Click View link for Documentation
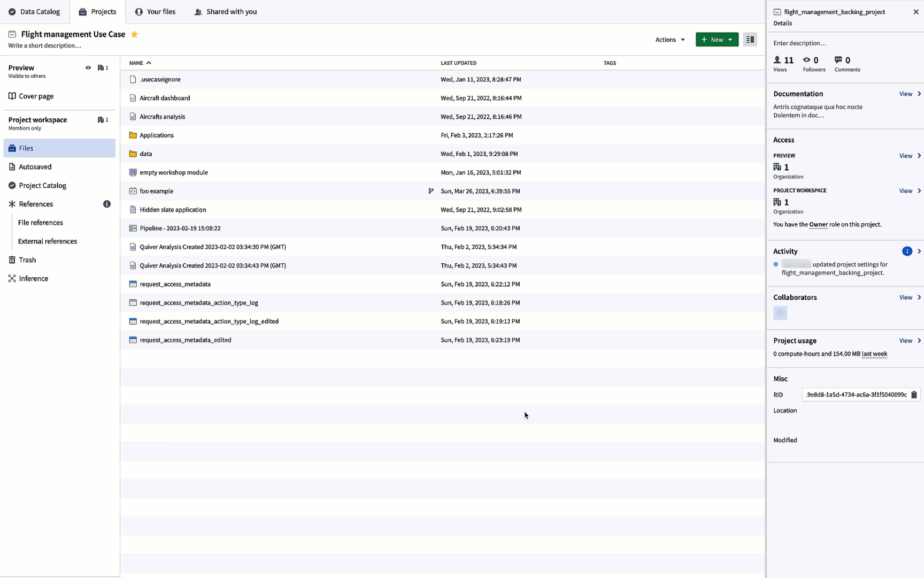The image size is (924, 578). tap(905, 94)
